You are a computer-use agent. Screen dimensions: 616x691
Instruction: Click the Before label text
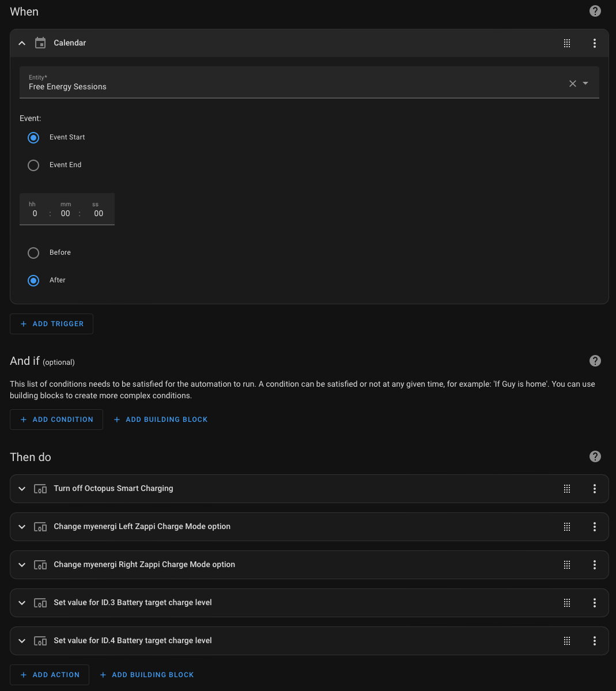coord(60,252)
